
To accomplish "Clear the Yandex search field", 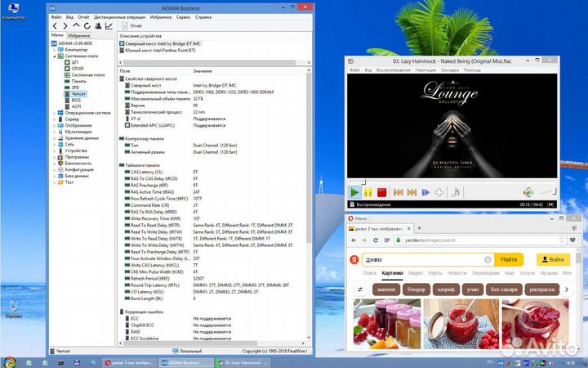I will click(x=488, y=259).
